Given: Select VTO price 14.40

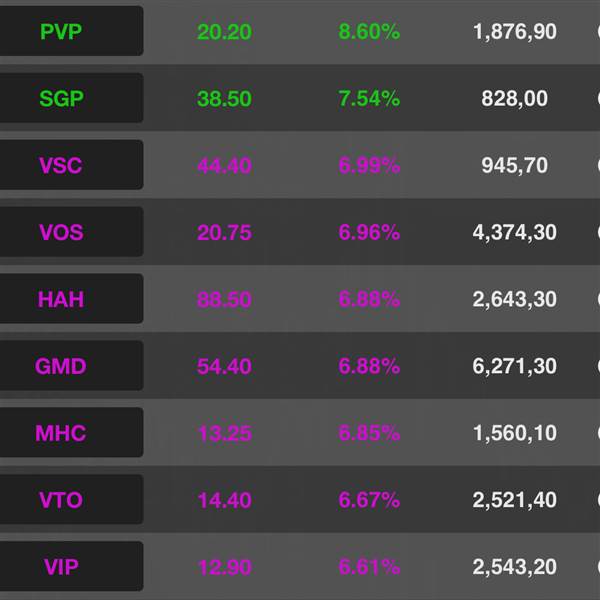Looking at the screenshot, I should coord(224,501).
